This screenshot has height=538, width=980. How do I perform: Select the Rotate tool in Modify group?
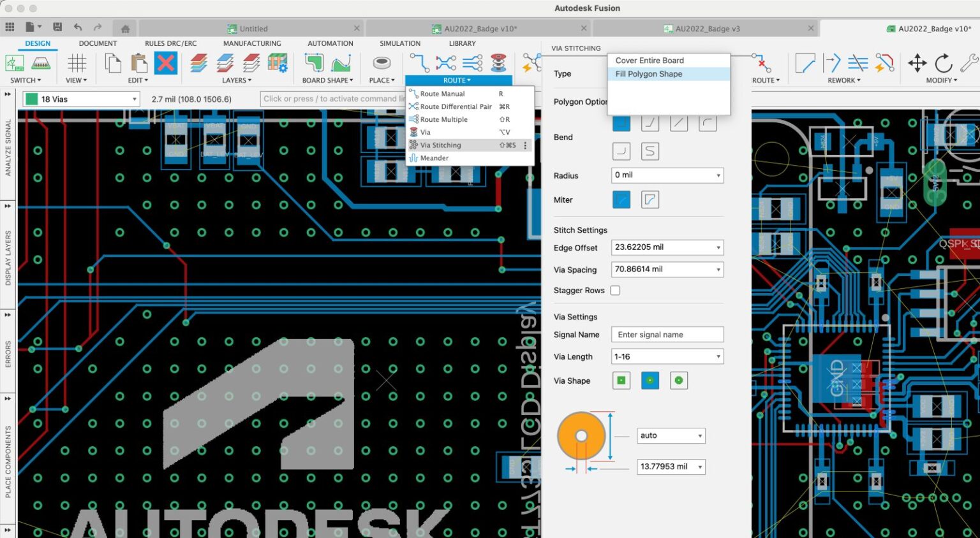tap(943, 63)
